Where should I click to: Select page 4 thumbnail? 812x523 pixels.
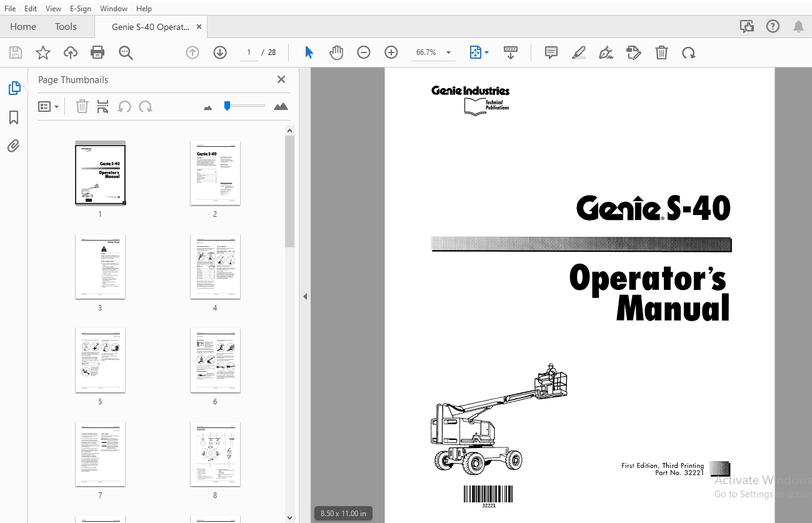point(215,267)
